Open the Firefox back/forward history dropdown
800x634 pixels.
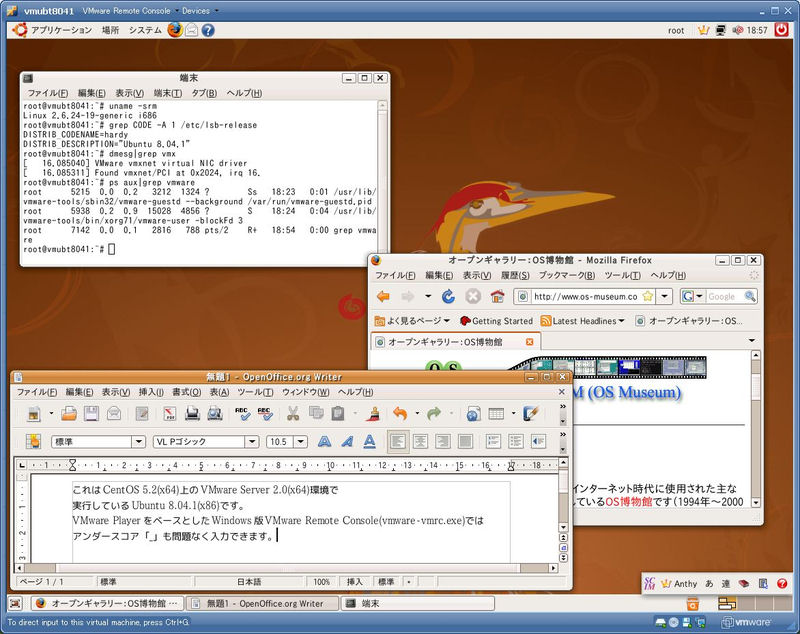[428, 296]
